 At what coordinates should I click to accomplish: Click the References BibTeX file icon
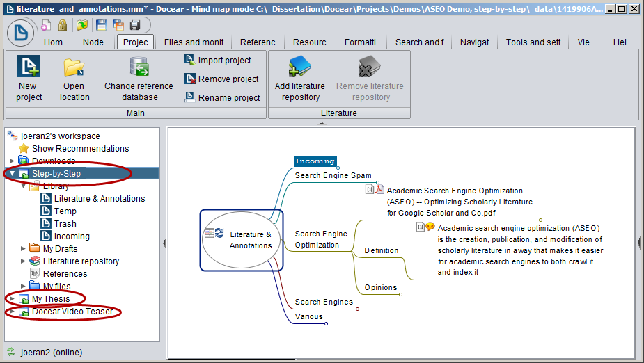point(35,273)
